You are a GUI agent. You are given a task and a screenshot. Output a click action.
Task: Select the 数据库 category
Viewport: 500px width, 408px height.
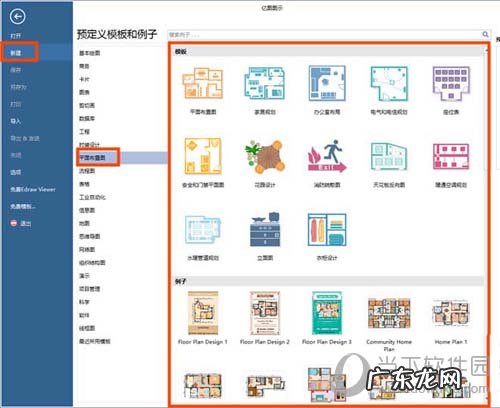pyautogui.click(x=87, y=118)
